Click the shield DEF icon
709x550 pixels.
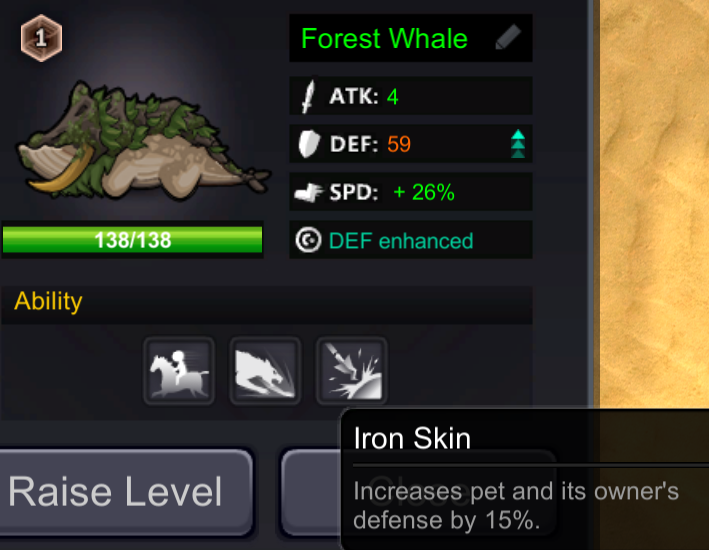[309, 144]
